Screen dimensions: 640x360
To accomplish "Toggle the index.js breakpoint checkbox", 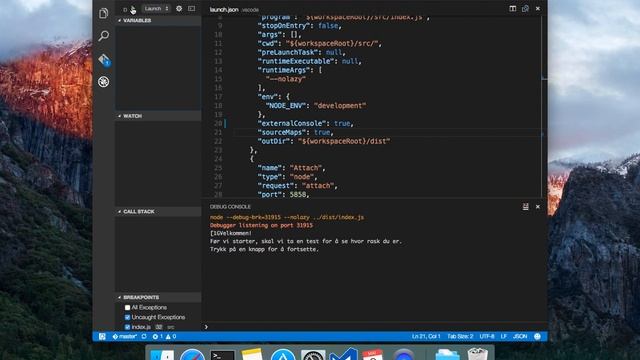I will coord(127,327).
